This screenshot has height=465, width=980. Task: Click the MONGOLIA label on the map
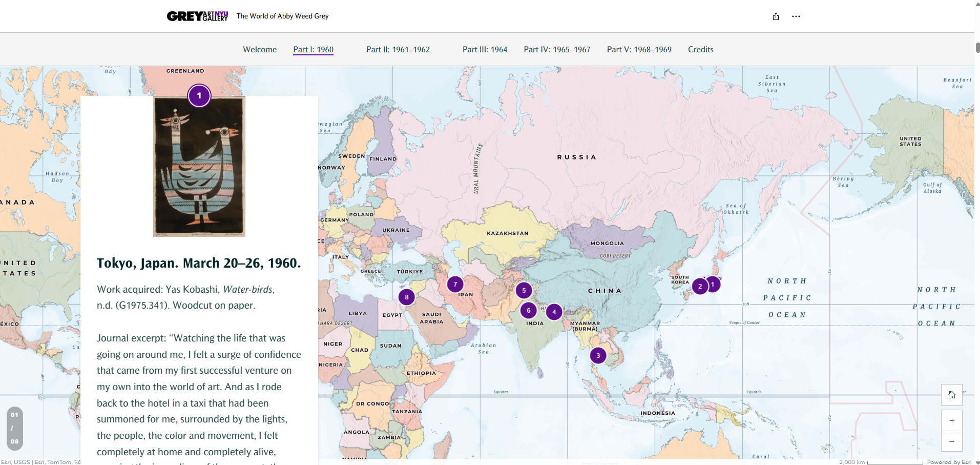[607, 244]
